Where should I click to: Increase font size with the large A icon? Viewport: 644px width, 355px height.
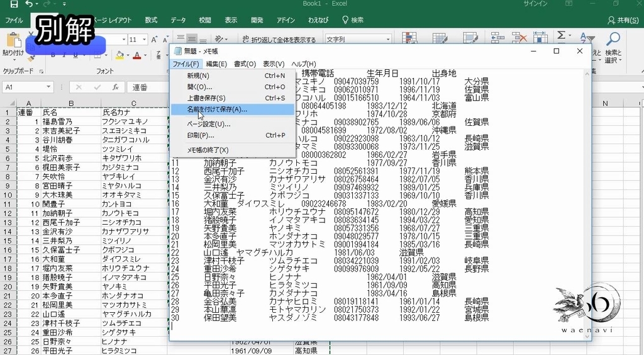[x=155, y=40]
